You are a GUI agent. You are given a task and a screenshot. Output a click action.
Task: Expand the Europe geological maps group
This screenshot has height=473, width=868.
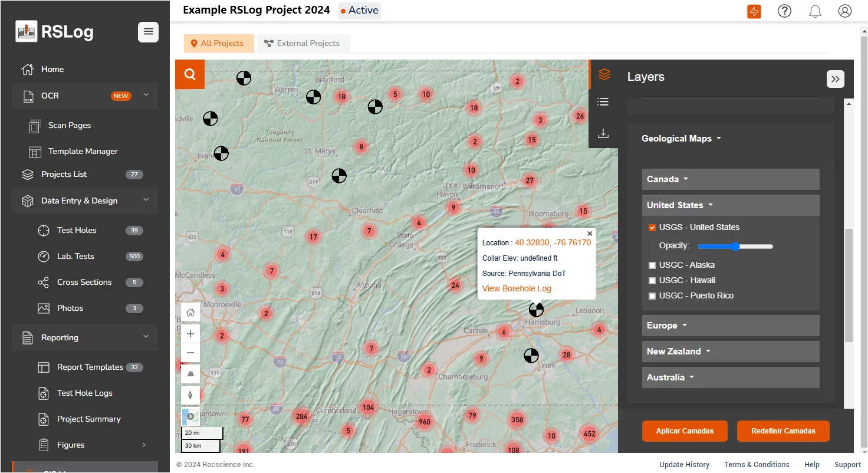point(730,326)
